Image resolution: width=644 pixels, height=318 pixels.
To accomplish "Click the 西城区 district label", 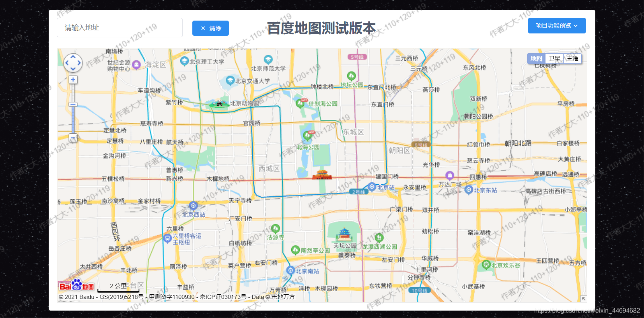I will [269, 169].
